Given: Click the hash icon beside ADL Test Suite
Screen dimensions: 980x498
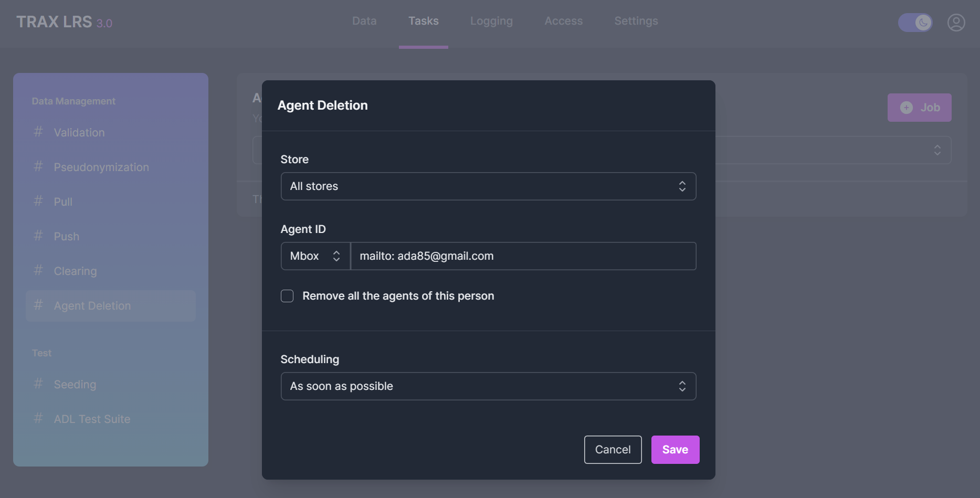Looking at the screenshot, I should point(38,419).
